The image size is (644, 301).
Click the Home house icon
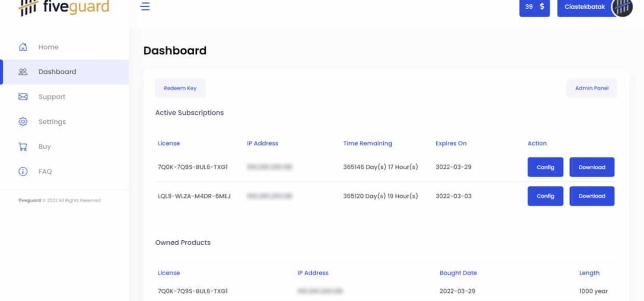tap(23, 47)
